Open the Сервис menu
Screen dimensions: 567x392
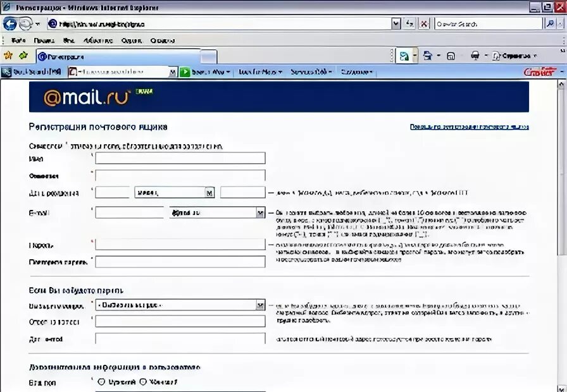132,40
